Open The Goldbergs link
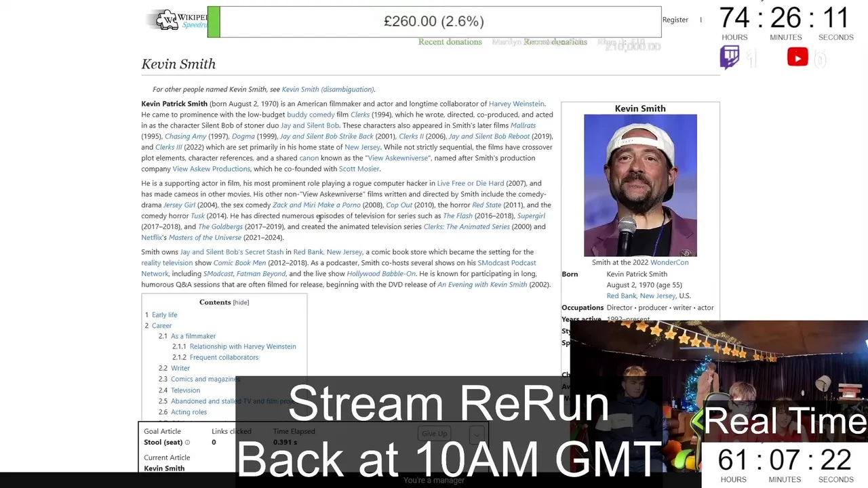Image resolution: width=868 pixels, height=488 pixels. (220, 226)
